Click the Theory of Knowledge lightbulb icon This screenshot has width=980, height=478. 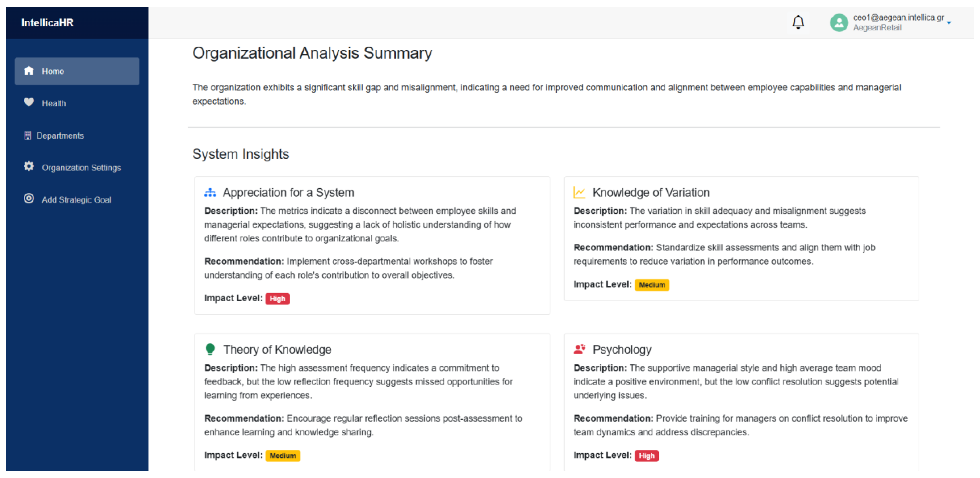210,350
